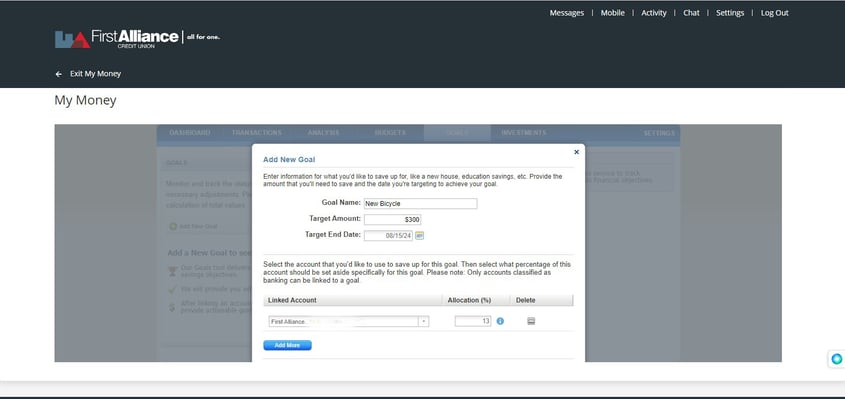Click the Target Amount label
The image size is (845, 399).
click(x=335, y=218)
